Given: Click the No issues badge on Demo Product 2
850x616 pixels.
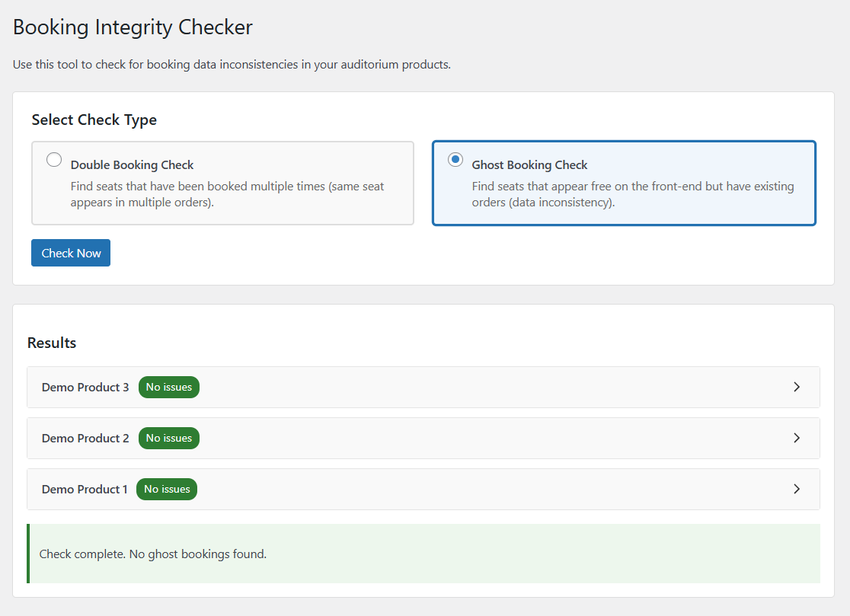Looking at the screenshot, I should [169, 438].
